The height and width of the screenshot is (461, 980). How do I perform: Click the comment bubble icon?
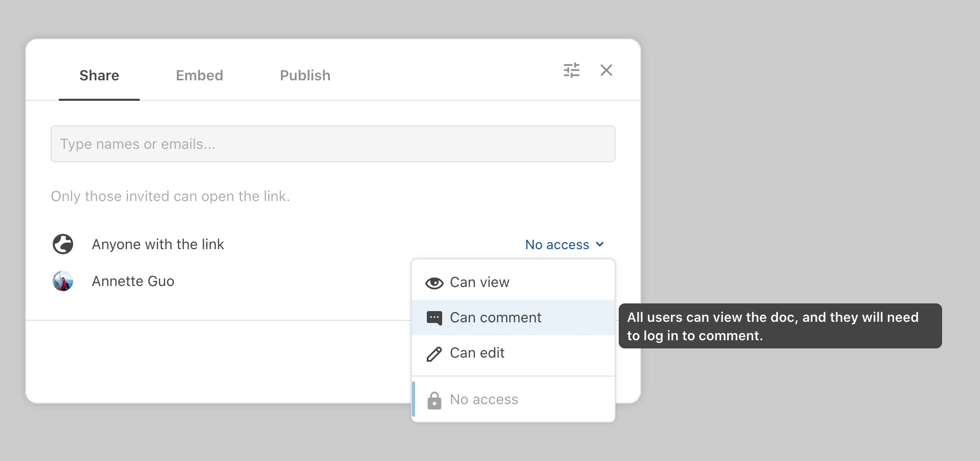pyautogui.click(x=434, y=318)
